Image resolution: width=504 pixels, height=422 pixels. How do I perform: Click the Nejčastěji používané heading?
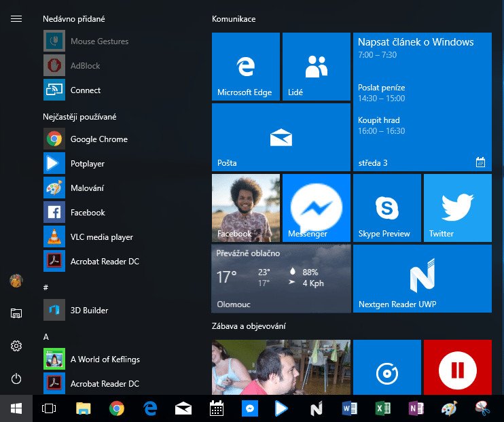(79, 116)
